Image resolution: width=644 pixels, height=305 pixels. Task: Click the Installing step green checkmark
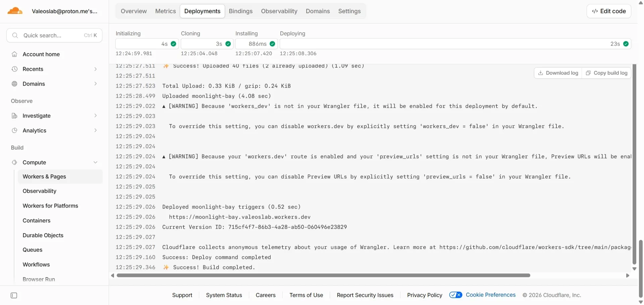pos(272,44)
